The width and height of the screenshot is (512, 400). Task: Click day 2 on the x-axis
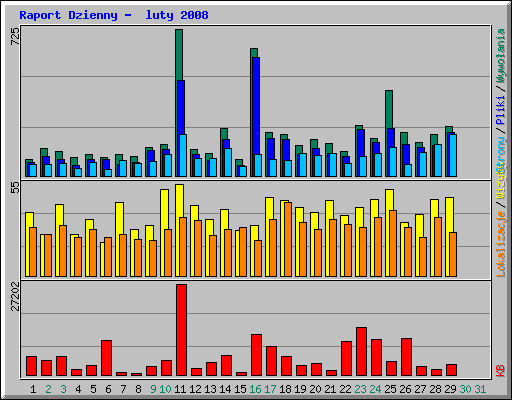(48, 389)
